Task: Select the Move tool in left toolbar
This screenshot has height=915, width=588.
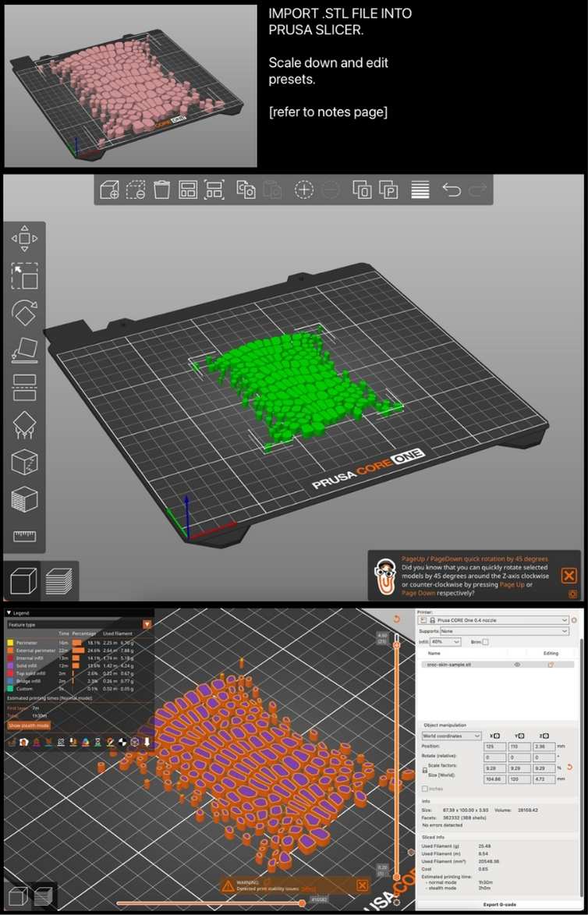Action: click(x=25, y=239)
